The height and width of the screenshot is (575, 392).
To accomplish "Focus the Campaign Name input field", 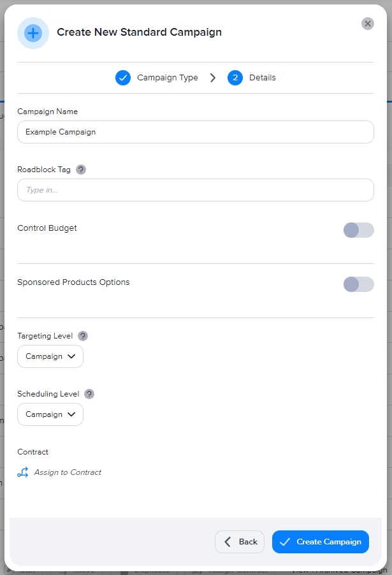I will (x=195, y=132).
